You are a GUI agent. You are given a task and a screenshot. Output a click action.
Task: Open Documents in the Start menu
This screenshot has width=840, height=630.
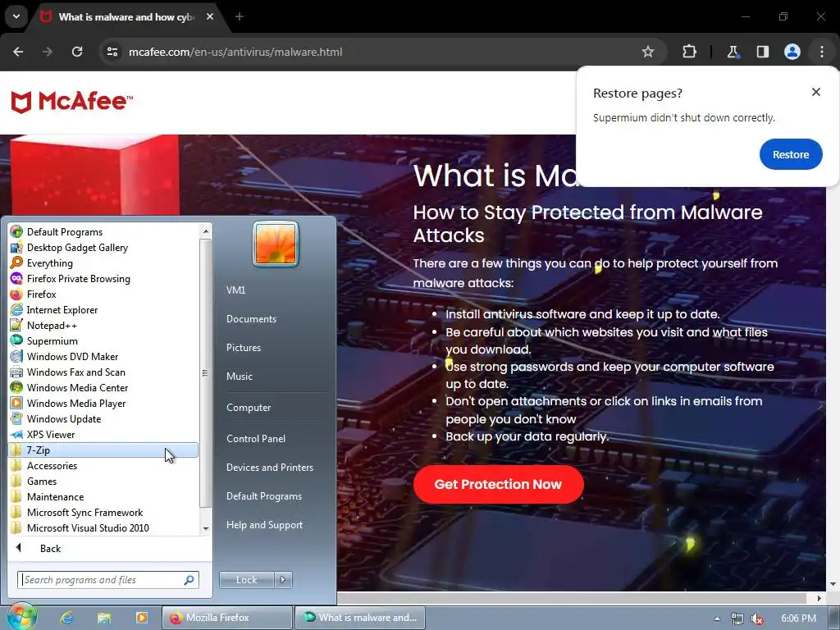coord(251,319)
